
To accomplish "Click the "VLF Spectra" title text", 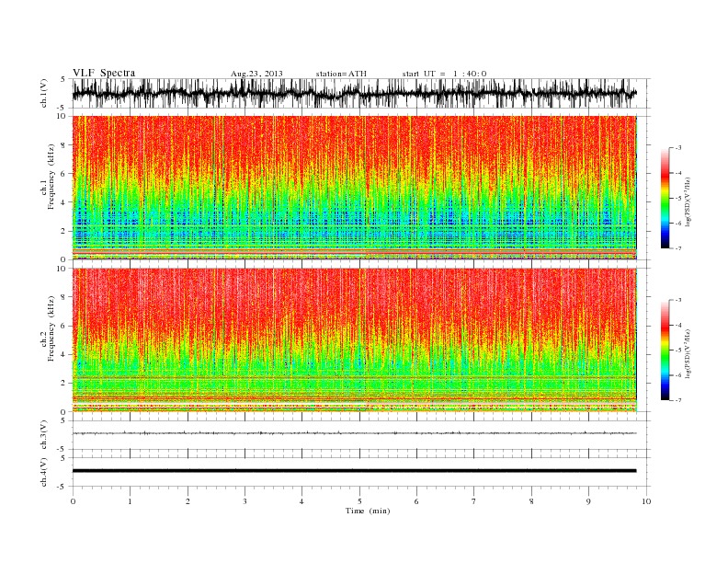I will tap(104, 73).
